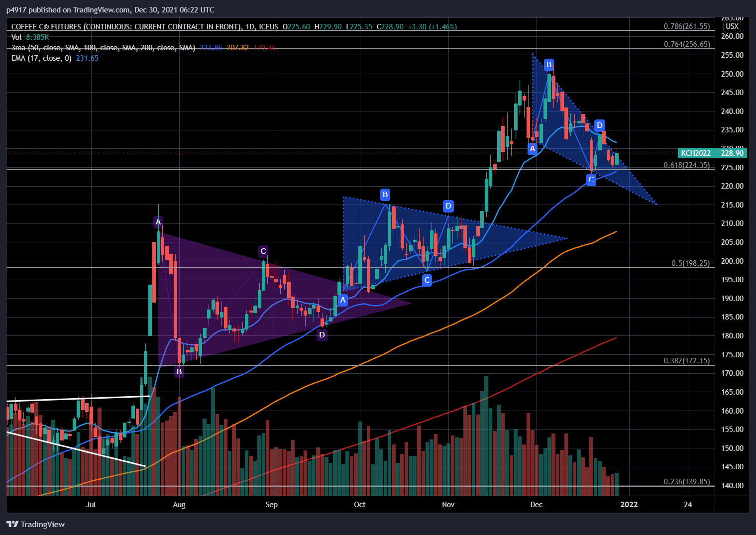Click purple D marker in late September
Image resolution: width=756 pixels, height=535 pixels.
click(x=322, y=335)
